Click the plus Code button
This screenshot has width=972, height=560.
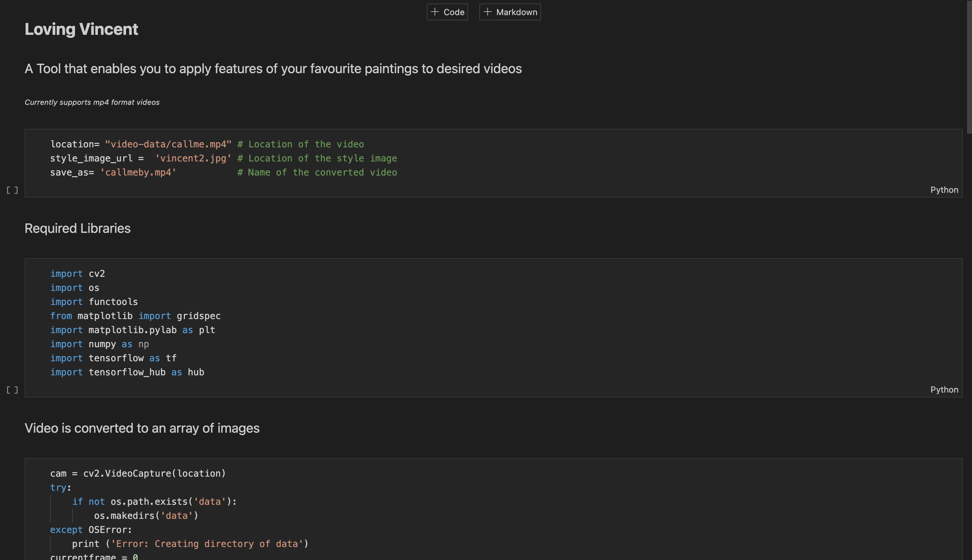tap(447, 12)
